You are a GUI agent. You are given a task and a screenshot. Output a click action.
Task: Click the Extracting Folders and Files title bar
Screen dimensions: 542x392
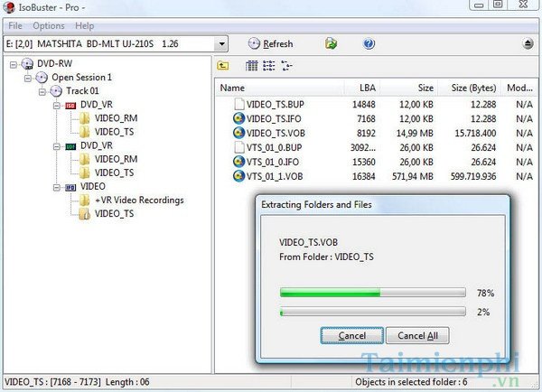(x=383, y=205)
